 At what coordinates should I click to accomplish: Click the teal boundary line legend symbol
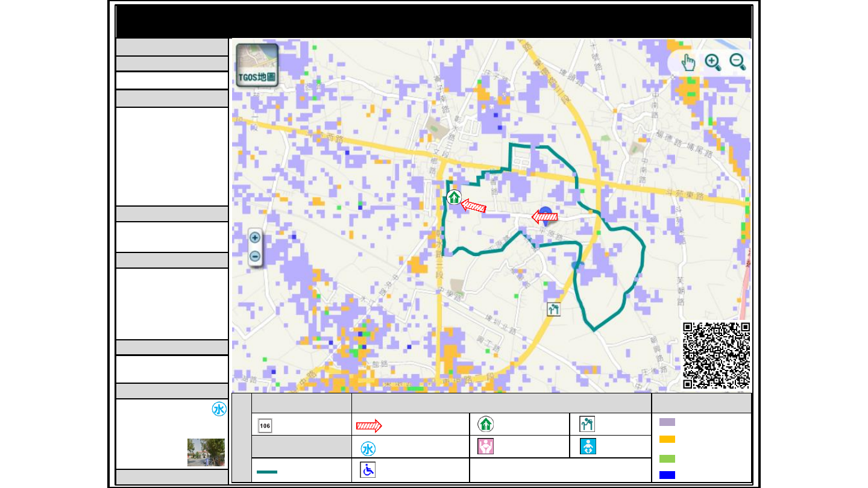click(267, 472)
